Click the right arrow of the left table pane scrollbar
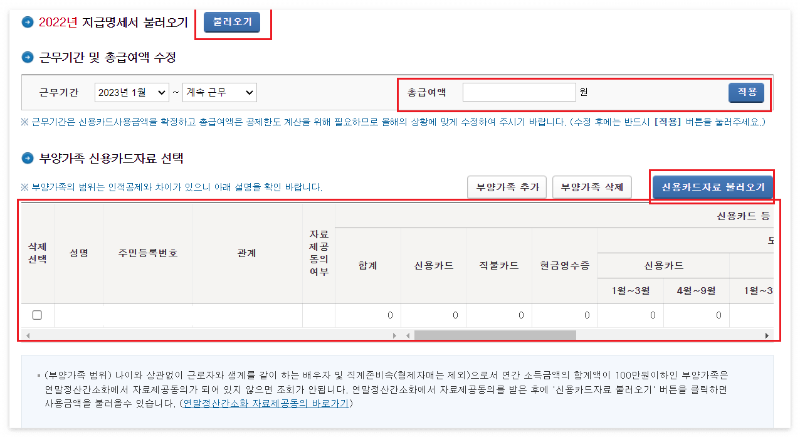The height and width of the screenshot is (437, 800). (394, 336)
